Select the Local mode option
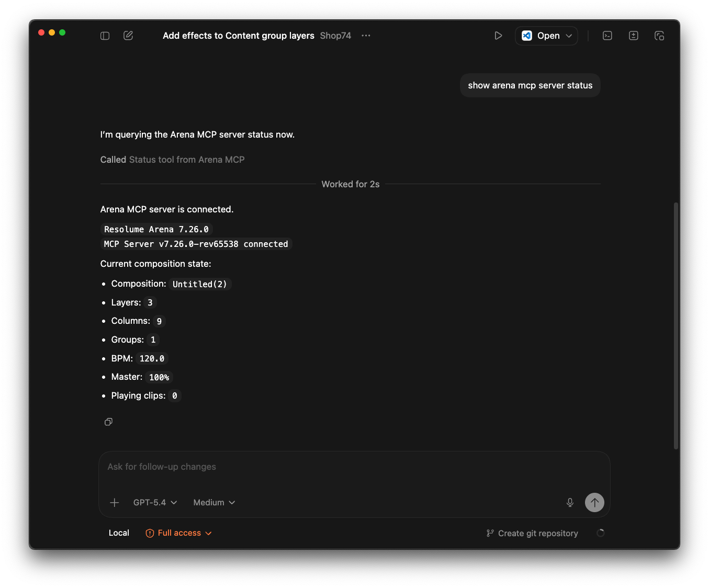The width and height of the screenshot is (709, 588). tap(119, 533)
